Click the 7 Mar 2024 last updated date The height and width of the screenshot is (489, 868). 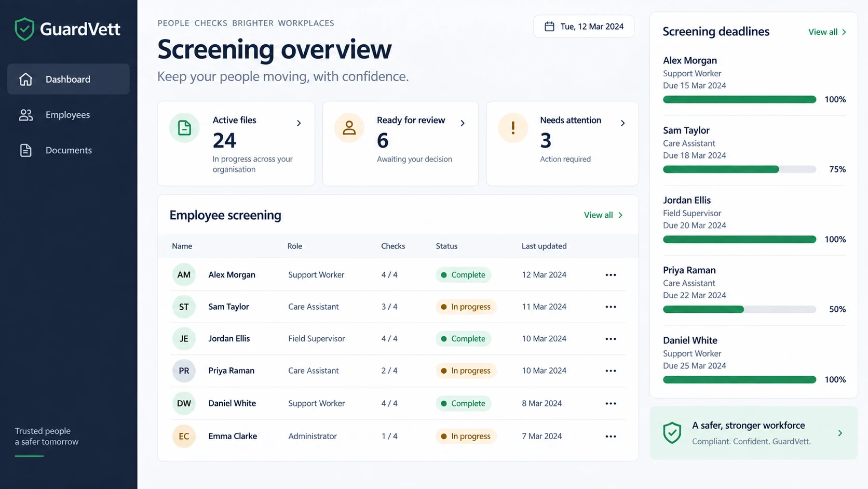click(x=542, y=436)
